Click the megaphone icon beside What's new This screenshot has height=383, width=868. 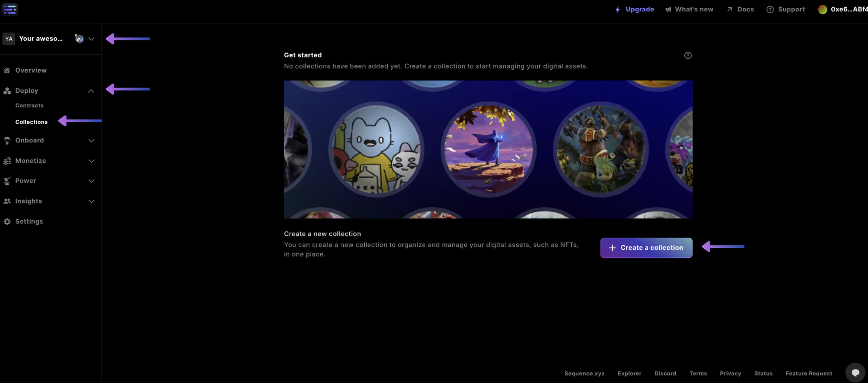click(668, 10)
